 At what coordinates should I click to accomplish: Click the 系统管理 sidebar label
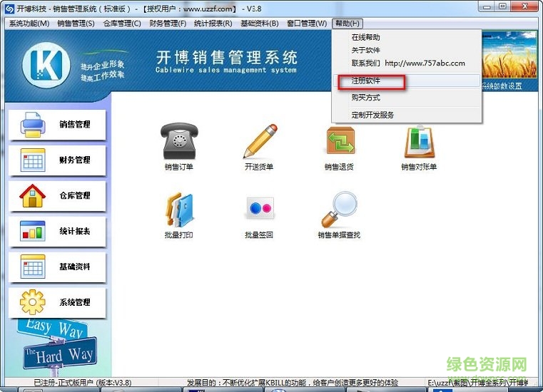(x=75, y=302)
